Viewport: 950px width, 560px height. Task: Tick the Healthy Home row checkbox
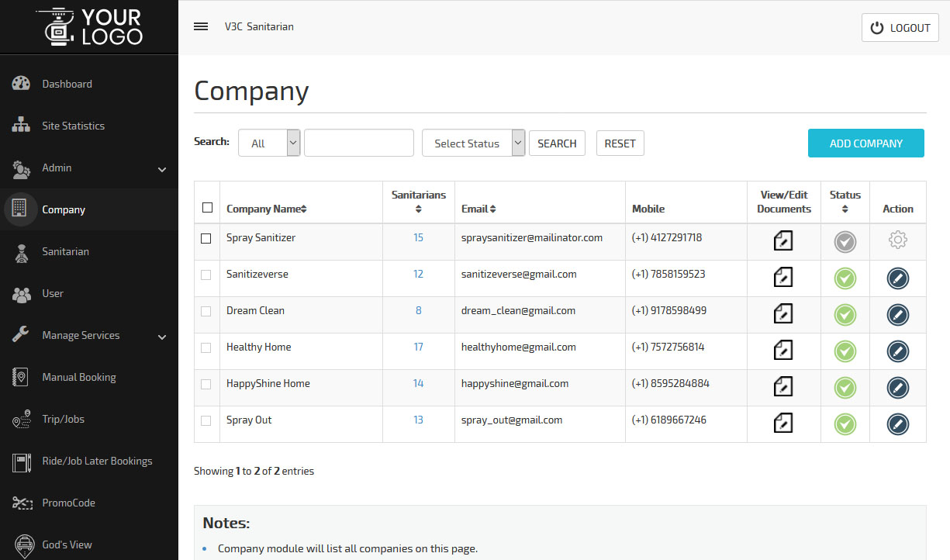click(x=206, y=347)
